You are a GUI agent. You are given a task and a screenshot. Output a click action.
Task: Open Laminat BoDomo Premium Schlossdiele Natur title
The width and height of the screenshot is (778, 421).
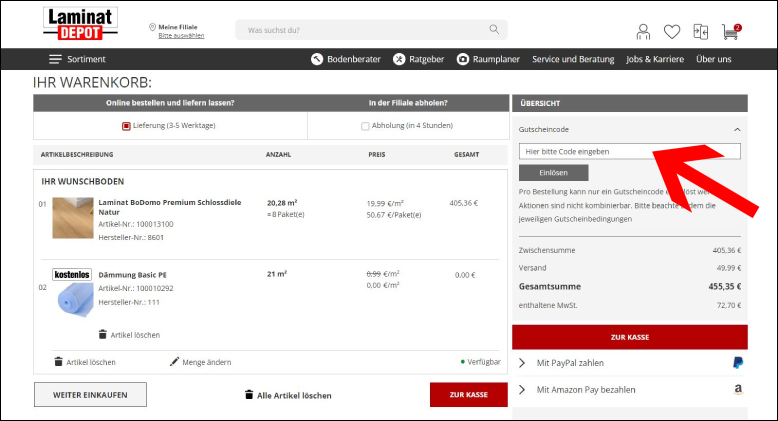[x=170, y=207]
